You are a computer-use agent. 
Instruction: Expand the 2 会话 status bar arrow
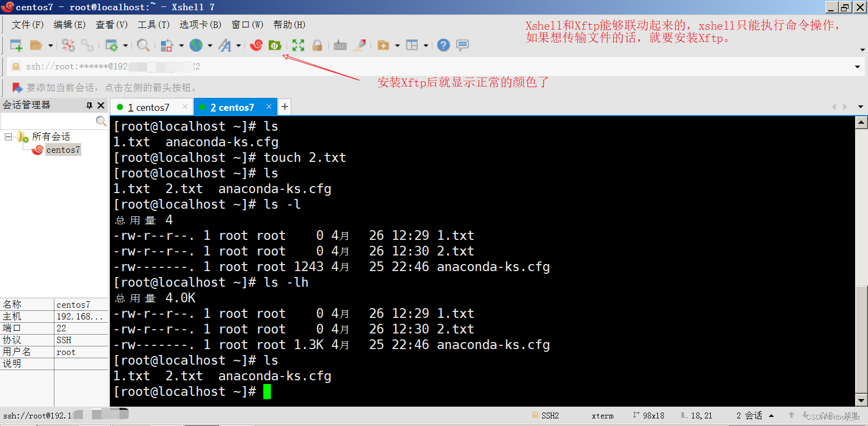point(771,416)
